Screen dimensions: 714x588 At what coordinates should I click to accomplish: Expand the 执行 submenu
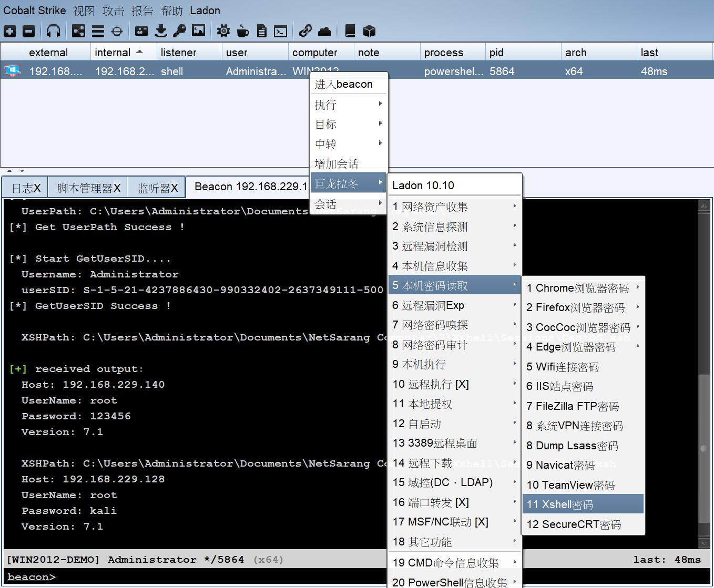[349, 105]
